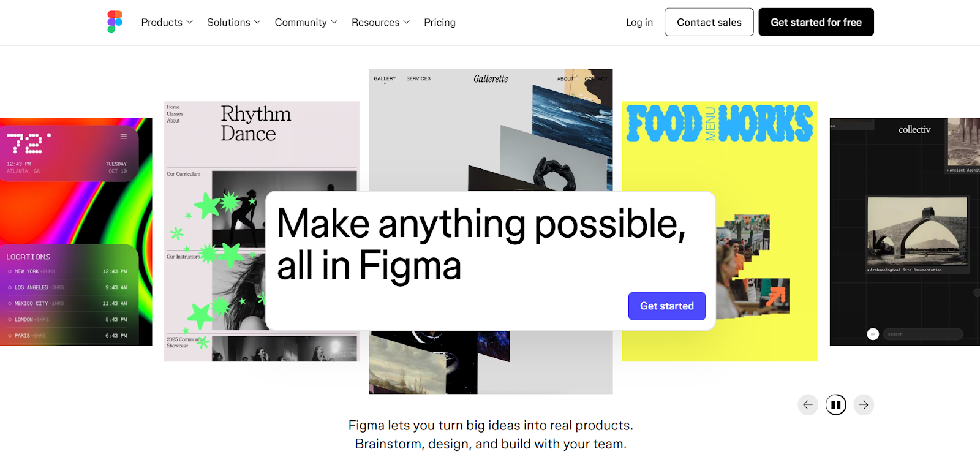Click the Contact sales button
Screen dimensions: 980x465
pyautogui.click(x=709, y=22)
